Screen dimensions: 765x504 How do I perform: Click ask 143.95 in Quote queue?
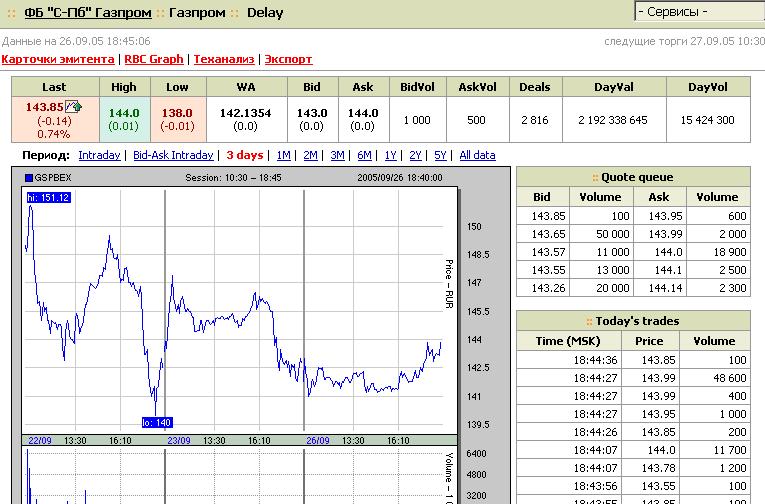pos(665,216)
